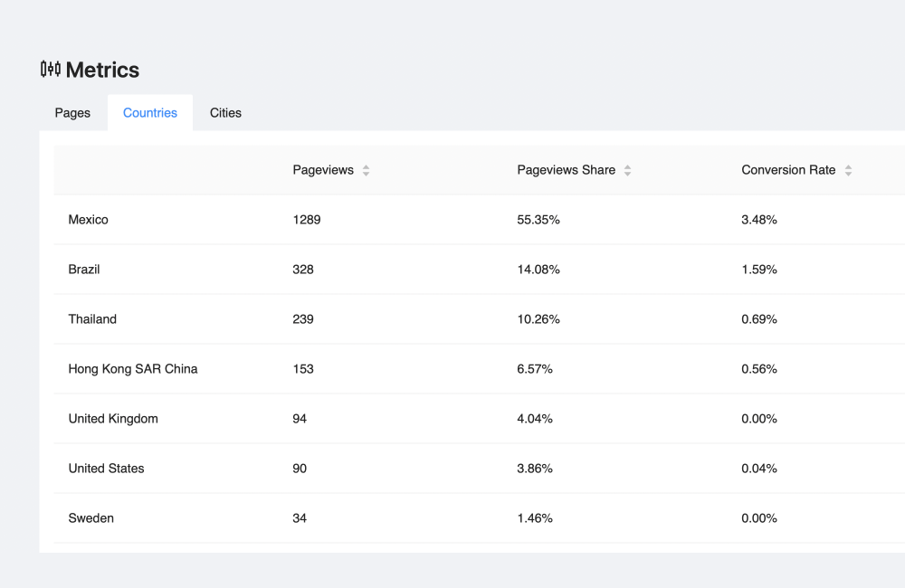Select the Countries tab
Viewport: 905px width, 588px height.
(x=150, y=113)
